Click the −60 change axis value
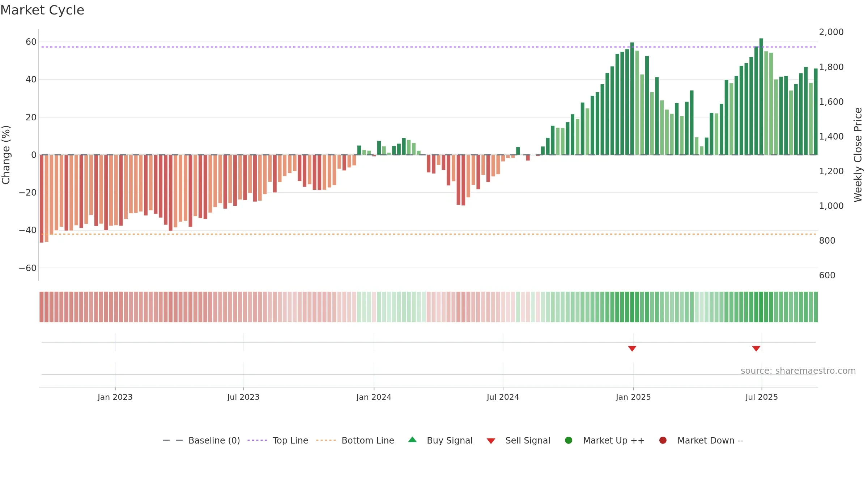Image resolution: width=868 pixels, height=488 pixels. pyautogui.click(x=28, y=268)
